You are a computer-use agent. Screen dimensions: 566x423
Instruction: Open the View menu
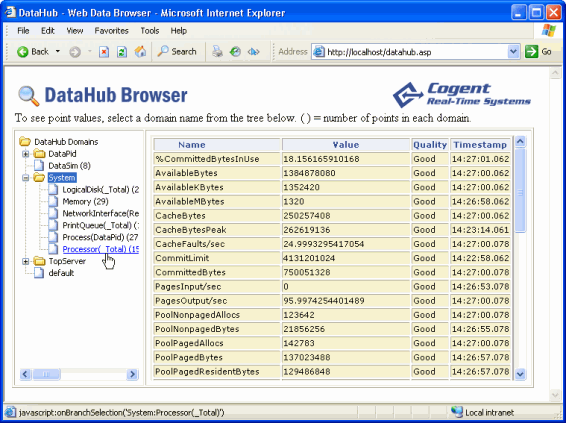tap(75, 31)
